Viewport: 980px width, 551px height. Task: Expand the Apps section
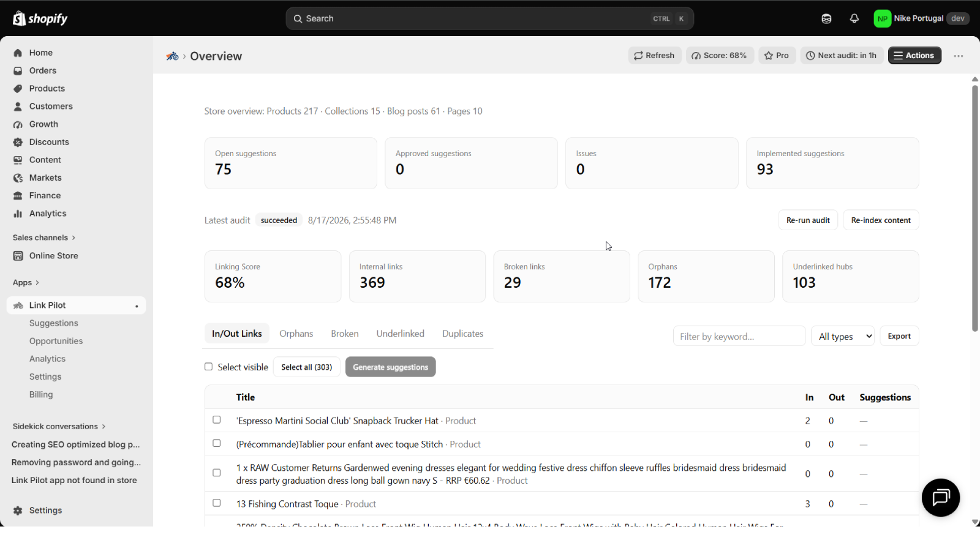click(x=26, y=283)
